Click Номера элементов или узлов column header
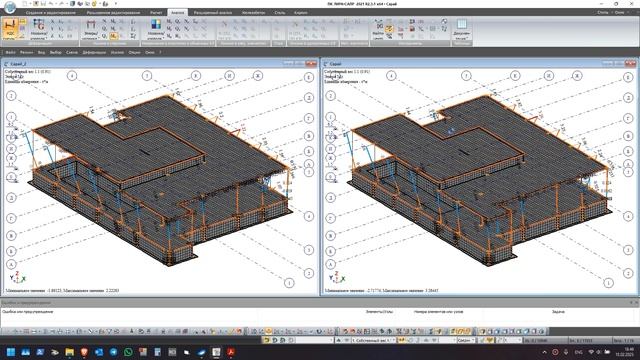The image size is (640, 360). click(x=438, y=311)
